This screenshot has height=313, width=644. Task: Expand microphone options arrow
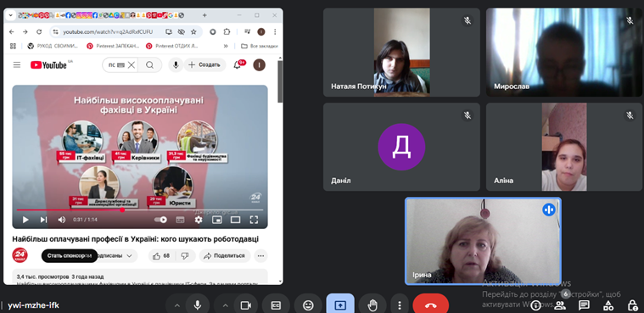click(177, 305)
